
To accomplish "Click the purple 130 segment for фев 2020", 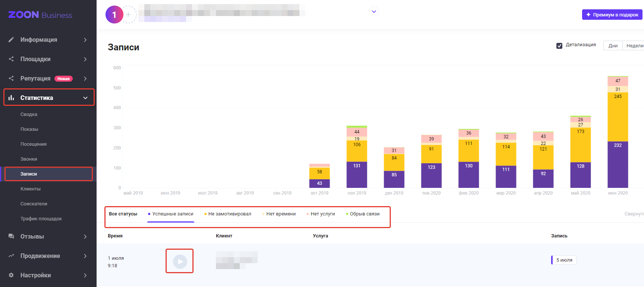I will tap(469, 175).
